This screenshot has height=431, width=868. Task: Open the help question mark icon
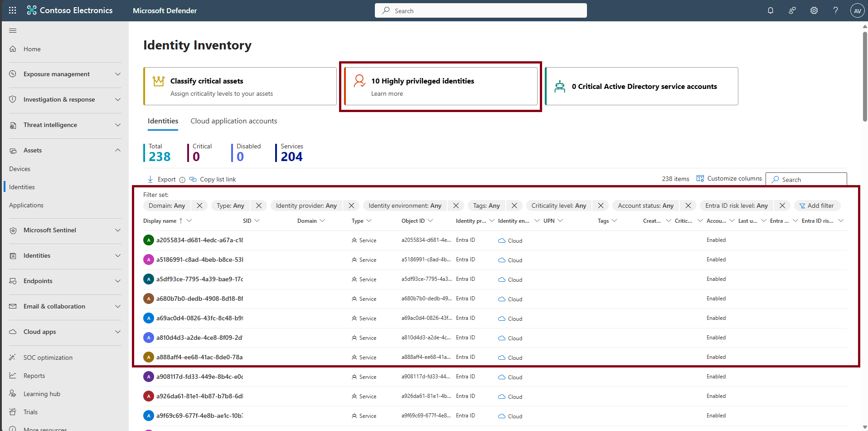pyautogui.click(x=835, y=10)
